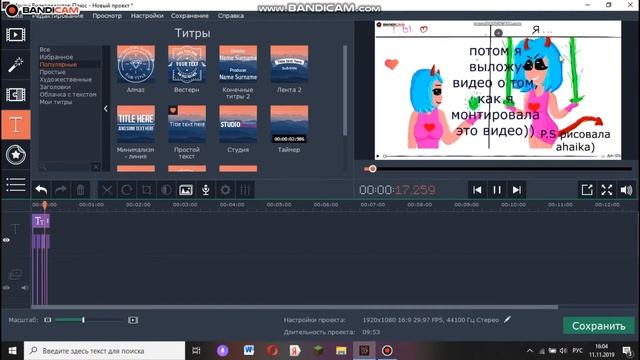Screen dimensions: 640x360
Task: Open the Сохранение menu
Action: 190,16
